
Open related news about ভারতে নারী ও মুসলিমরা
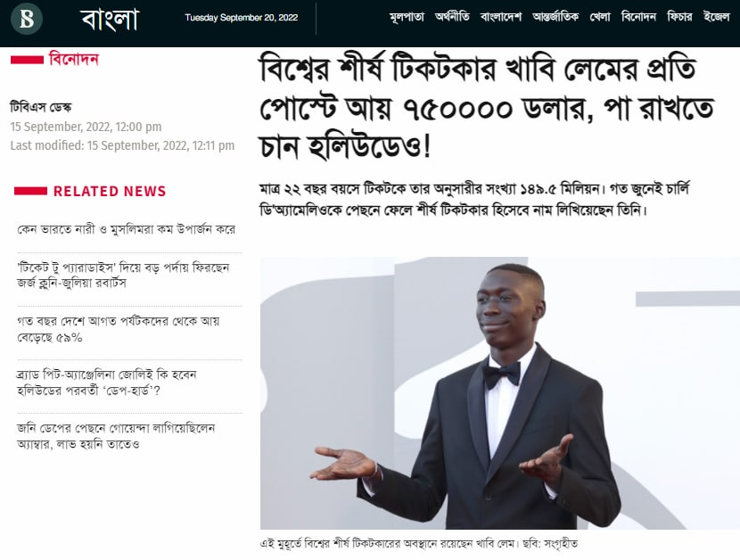[126, 229]
